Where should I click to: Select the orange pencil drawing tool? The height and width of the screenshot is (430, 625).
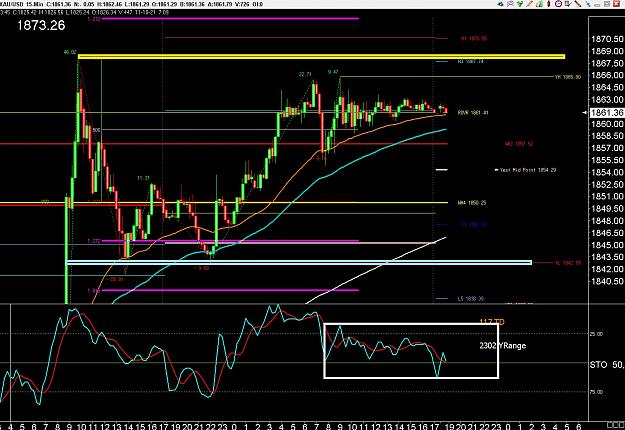[529, 4]
